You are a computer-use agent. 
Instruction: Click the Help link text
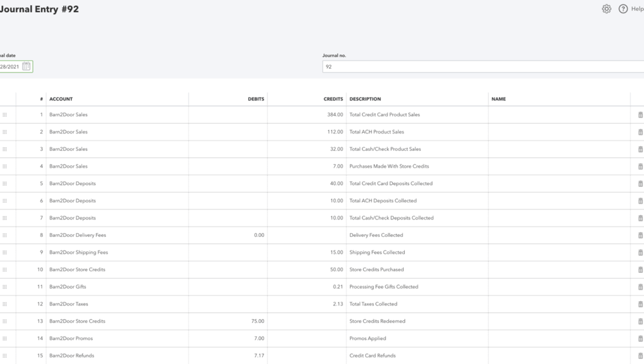tap(637, 9)
